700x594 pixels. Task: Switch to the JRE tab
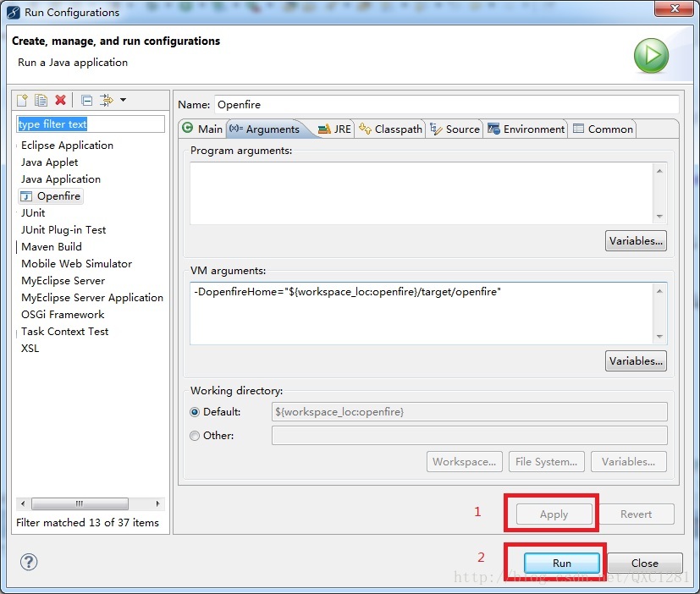pyautogui.click(x=334, y=129)
